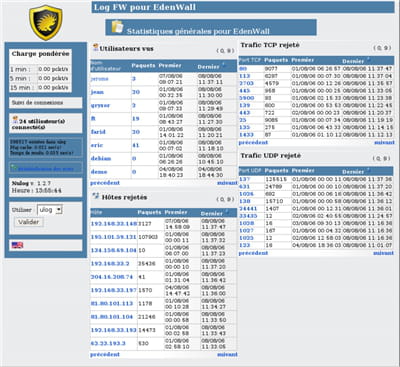Click précédent under Trafic UDP rejeté table
Viewport: 400px width, 367px height.
pyautogui.click(x=253, y=253)
